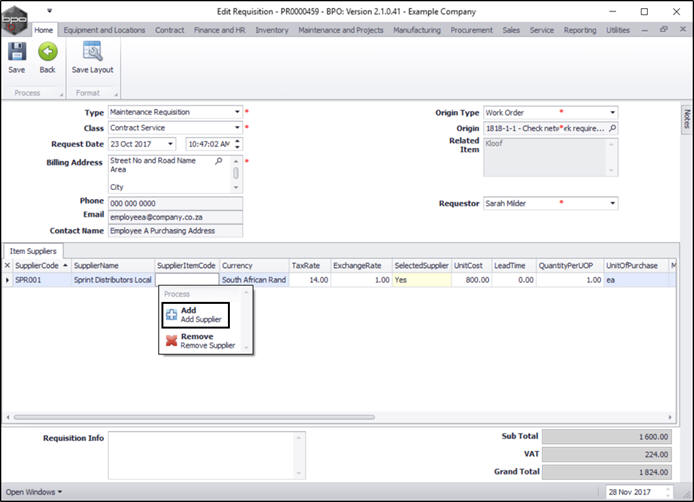
Task: Open the Service ribbon tab
Action: coord(542,30)
